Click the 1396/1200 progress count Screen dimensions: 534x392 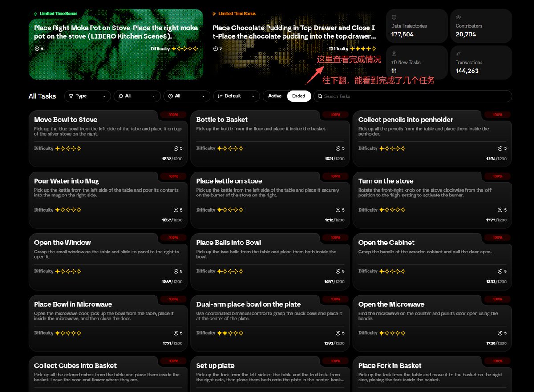(496, 159)
